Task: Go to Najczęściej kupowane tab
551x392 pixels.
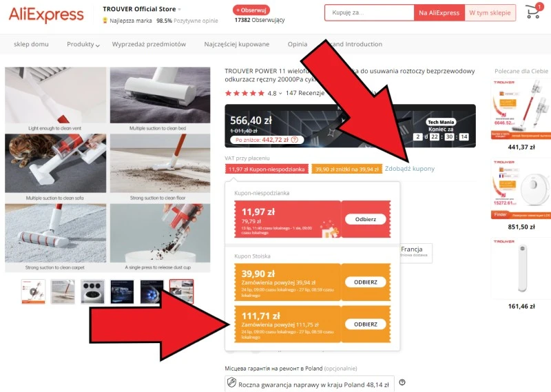Action: coord(237,44)
